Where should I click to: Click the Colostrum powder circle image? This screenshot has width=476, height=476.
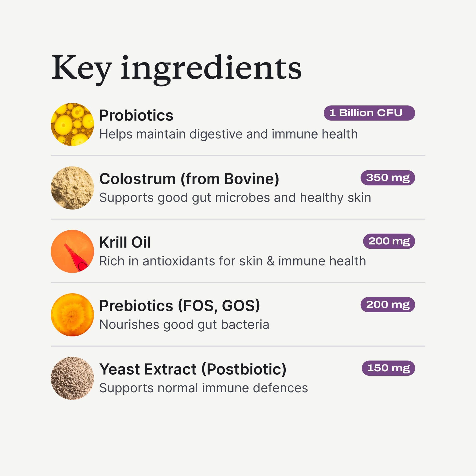click(72, 188)
